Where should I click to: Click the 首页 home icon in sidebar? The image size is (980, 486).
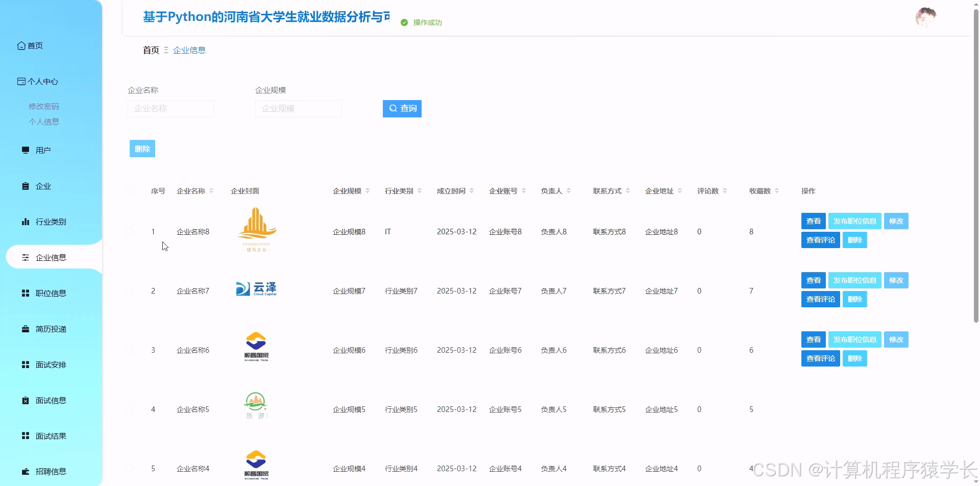click(21, 45)
